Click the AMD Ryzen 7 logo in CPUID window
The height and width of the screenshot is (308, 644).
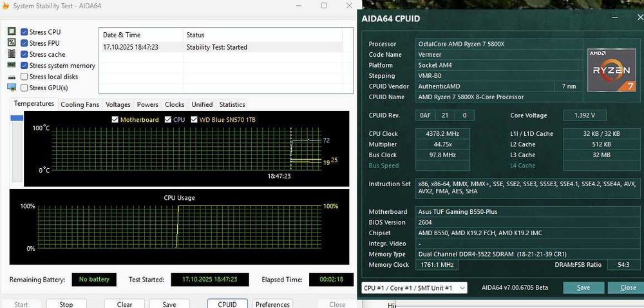[x=611, y=70]
